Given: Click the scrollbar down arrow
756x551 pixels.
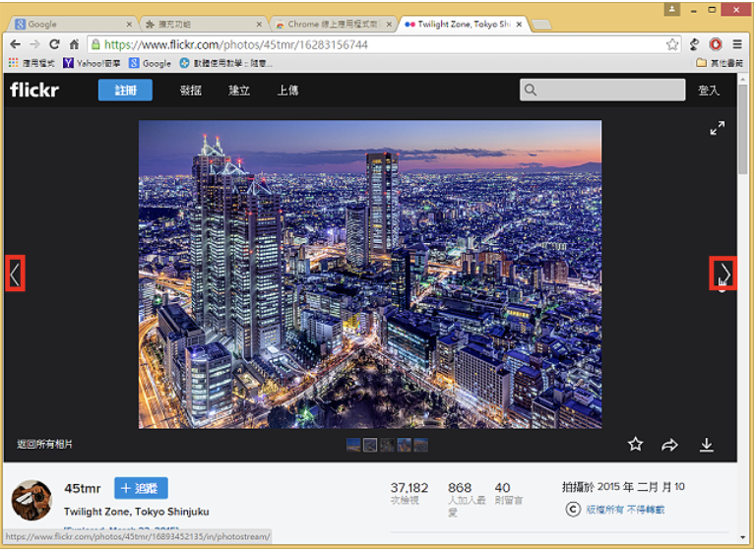Looking at the screenshot, I should tap(743, 537).
